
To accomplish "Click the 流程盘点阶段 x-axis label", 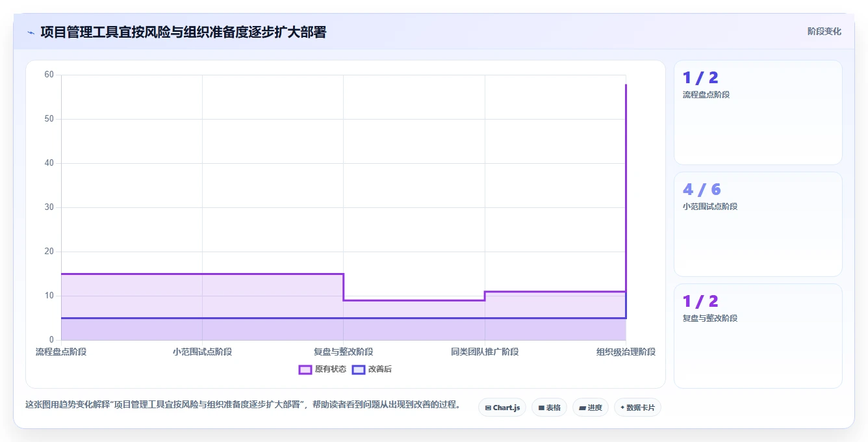I will pyautogui.click(x=61, y=352).
